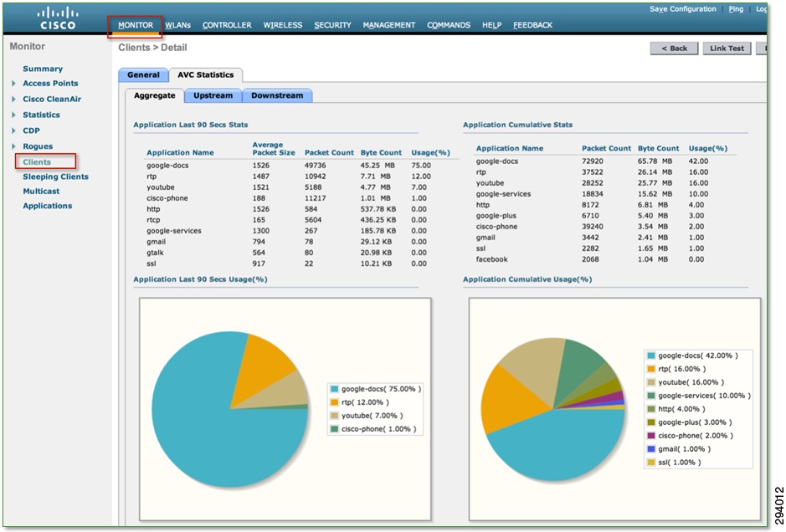The width and height of the screenshot is (786, 532).
Task: Click the Save Configuration link
Action: click(683, 9)
